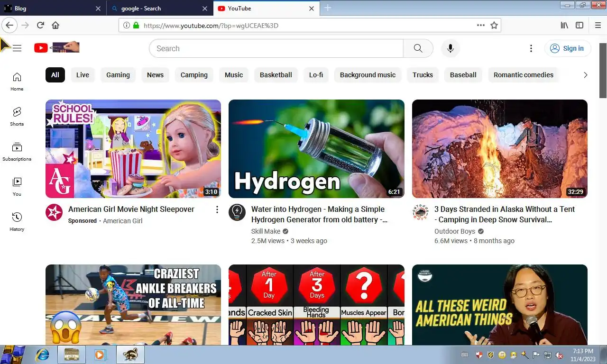Screen dimensions: 607x364
Task: Close the YouTube browser tab
Action: click(x=312, y=9)
